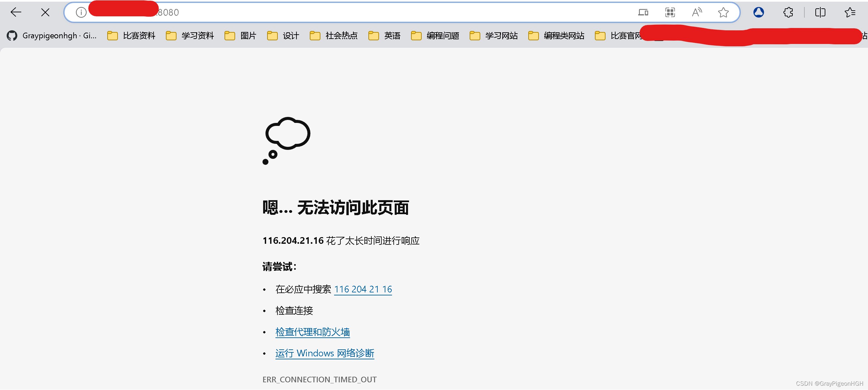868x390 pixels.
Task: Click the browser back arrow
Action: tap(16, 12)
